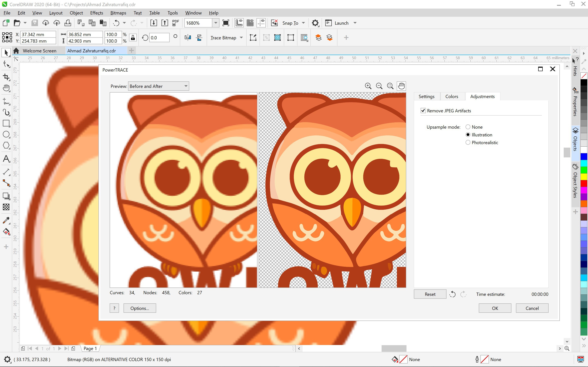The width and height of the screenshot is (588, 367).
Task: Choose Photorealistic upsample mode
Action: coord(468,143)
